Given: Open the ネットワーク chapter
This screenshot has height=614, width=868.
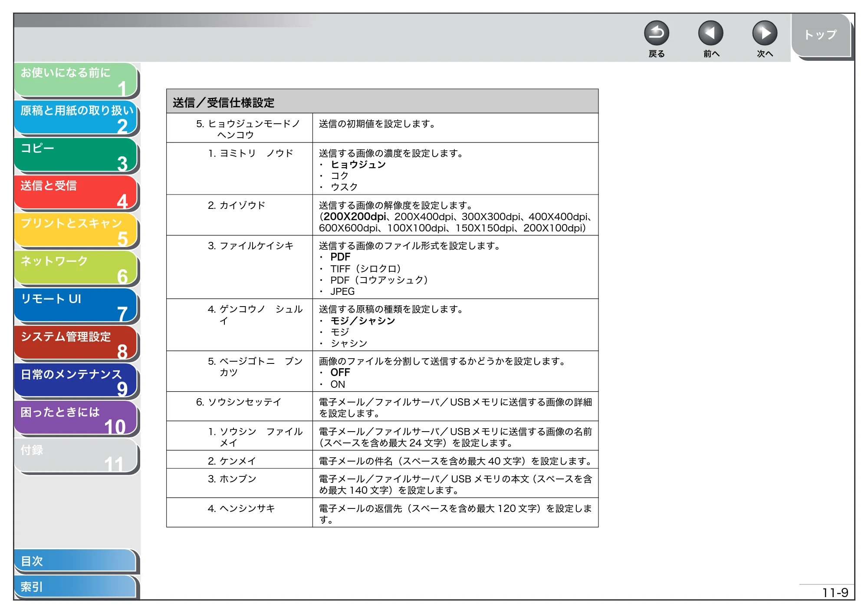Looking at the screenshot, I should click(76, 268).
